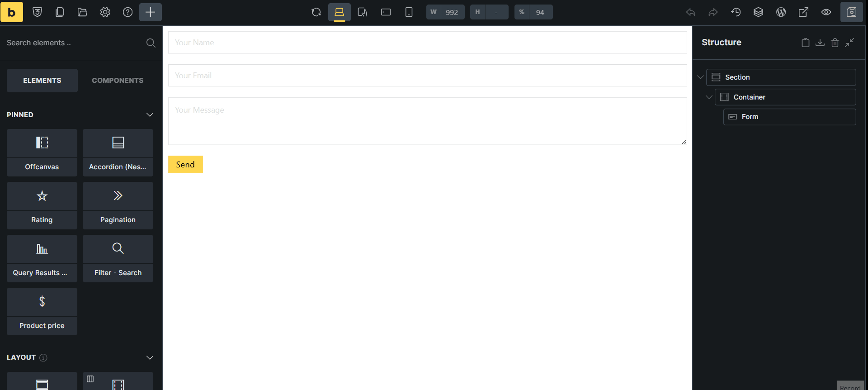Select the mobile landscape breakpoint icon
This screenshot has height=390, width=868.
click(x=386, y=12)
